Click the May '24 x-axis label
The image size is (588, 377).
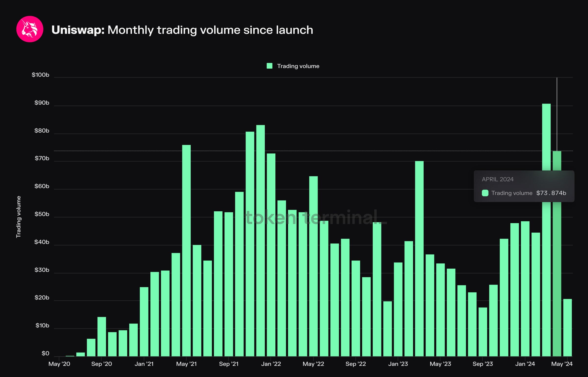click(562, 364)
